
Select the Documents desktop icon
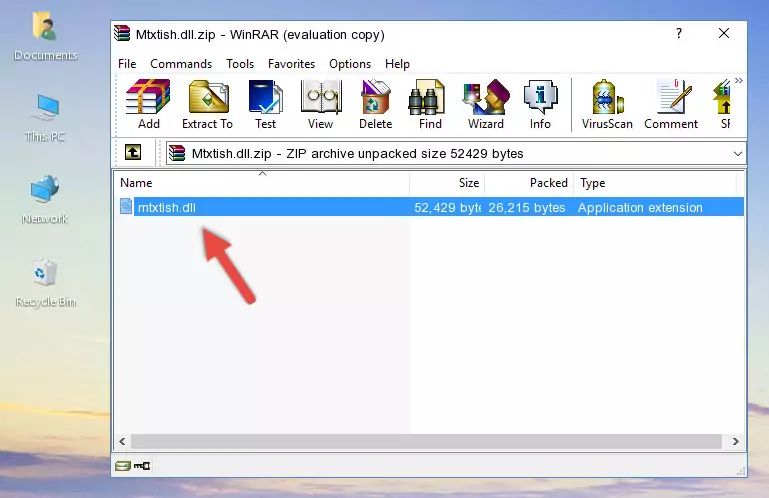pos(46,37)
